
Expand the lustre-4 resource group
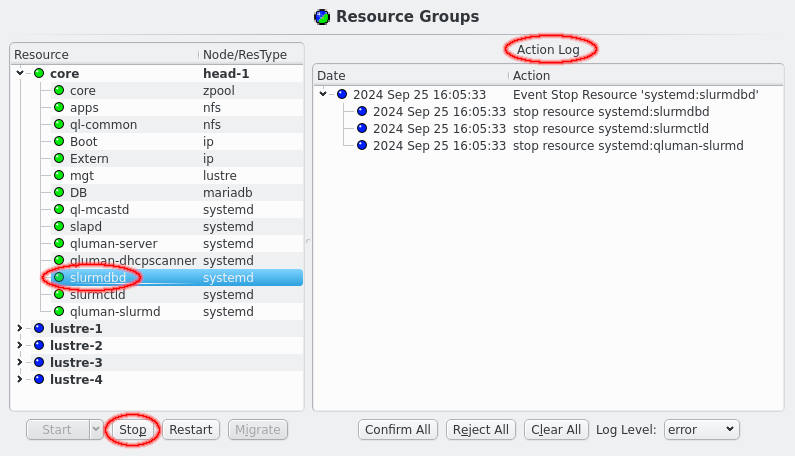pyautogui.click(x=20, y=380)
